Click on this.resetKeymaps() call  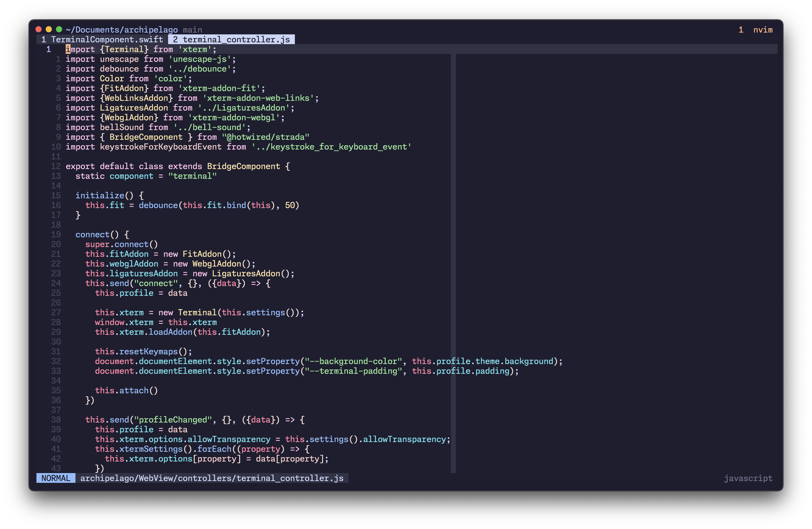pos(148,352)
